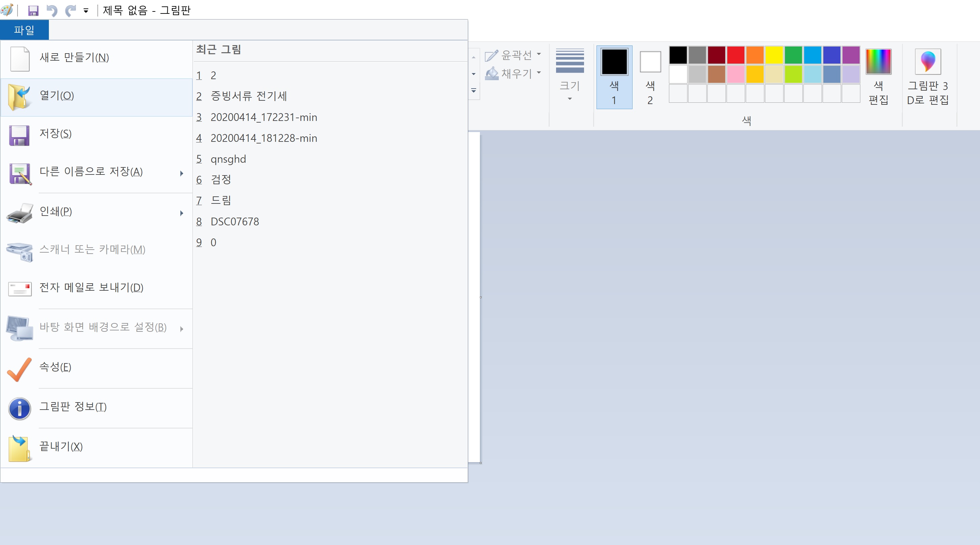Select 색 1 as the active color
980x545 pixels.
click(614, 77)
